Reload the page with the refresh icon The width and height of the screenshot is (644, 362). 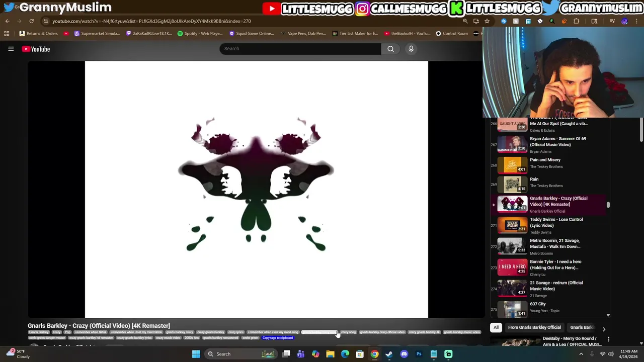pos(31,21)
